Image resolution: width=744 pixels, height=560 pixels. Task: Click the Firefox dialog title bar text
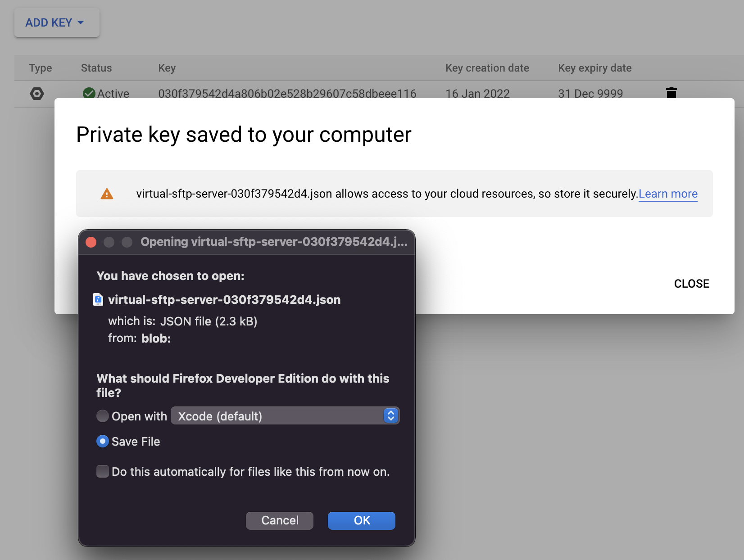pyautogui.click(x=274, y=242)
